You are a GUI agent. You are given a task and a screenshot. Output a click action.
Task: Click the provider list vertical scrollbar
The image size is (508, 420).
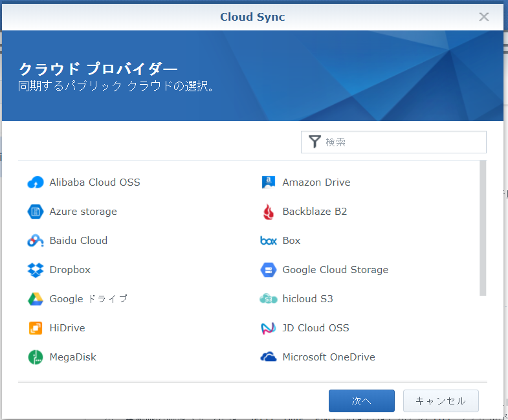pos(483,228)
